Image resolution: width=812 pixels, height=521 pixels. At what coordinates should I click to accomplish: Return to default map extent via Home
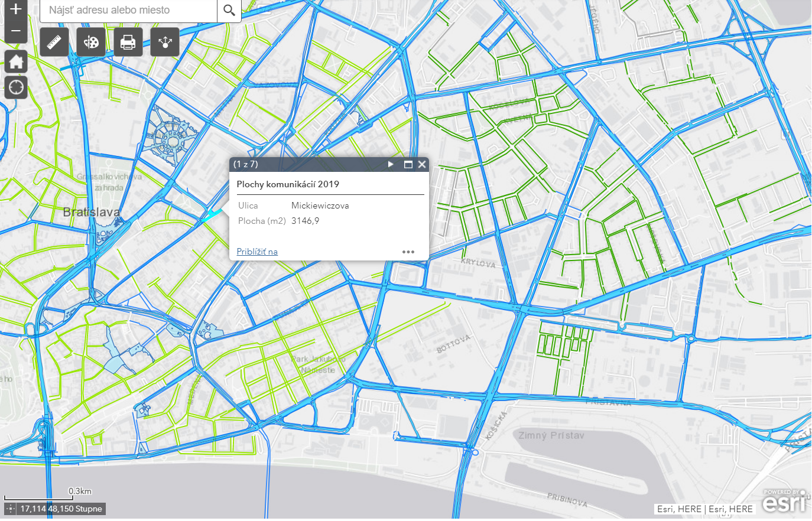pyautogui.click(x=16, y=61)
